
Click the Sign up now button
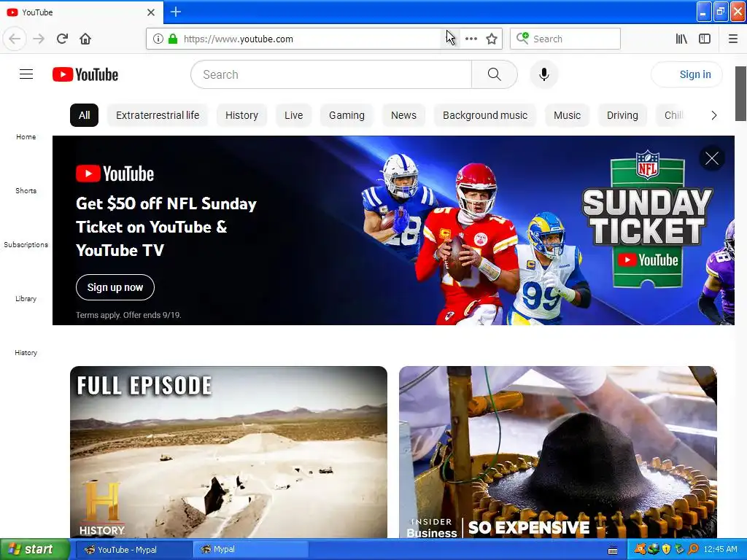(x=115, y=287)
